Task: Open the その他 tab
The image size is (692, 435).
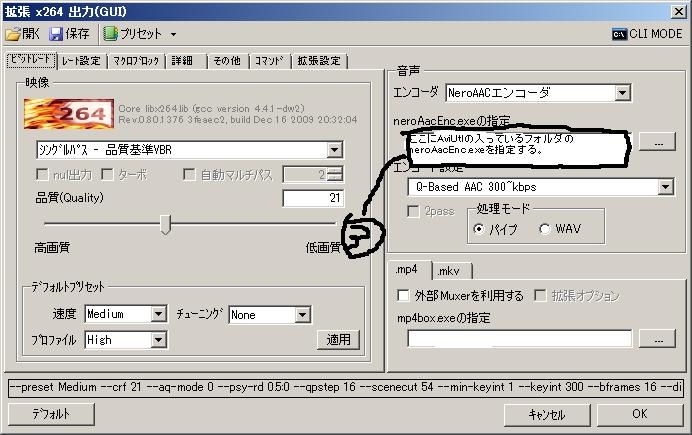Action: pyautogui.click(x=228, y=61)
